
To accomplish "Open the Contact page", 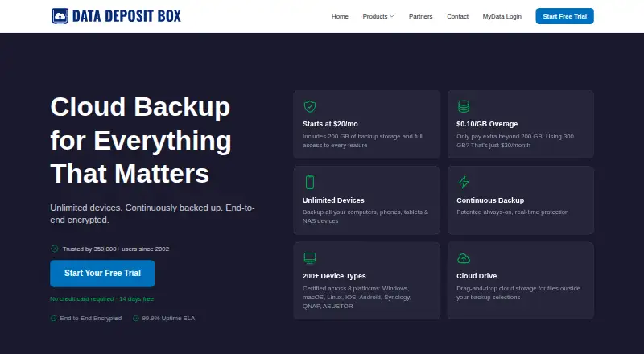I will (x=457, y=16).
